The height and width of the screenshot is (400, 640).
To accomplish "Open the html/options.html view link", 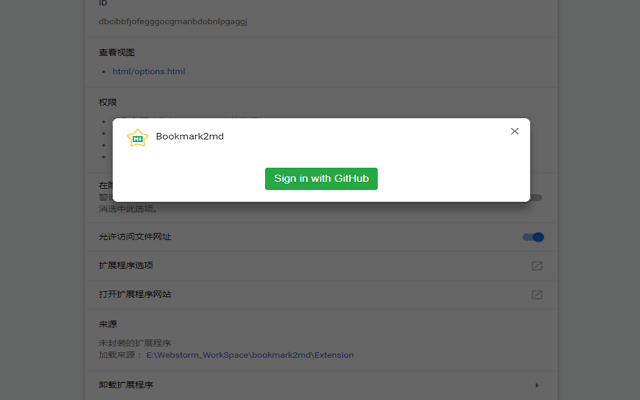I will [x=149, y=71].
